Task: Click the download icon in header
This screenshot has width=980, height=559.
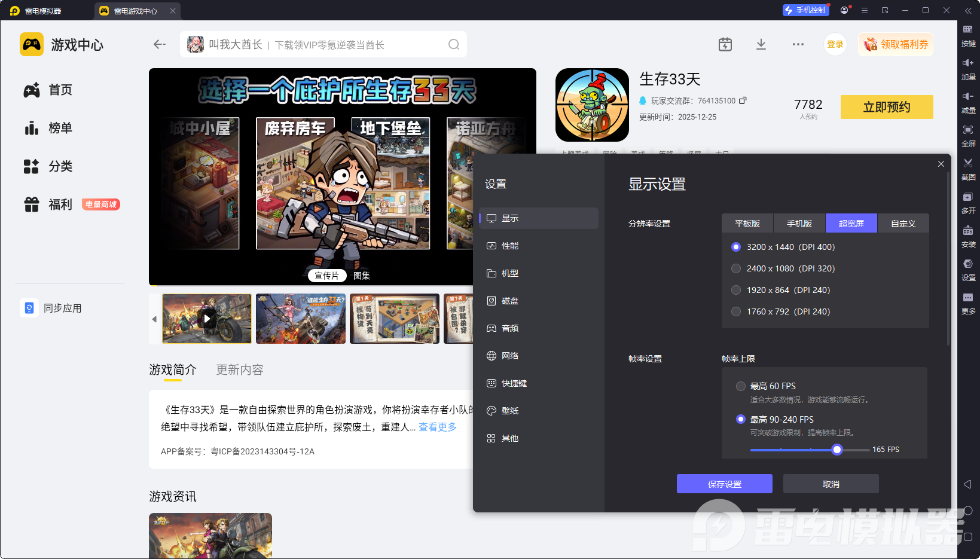Action: 761,44
